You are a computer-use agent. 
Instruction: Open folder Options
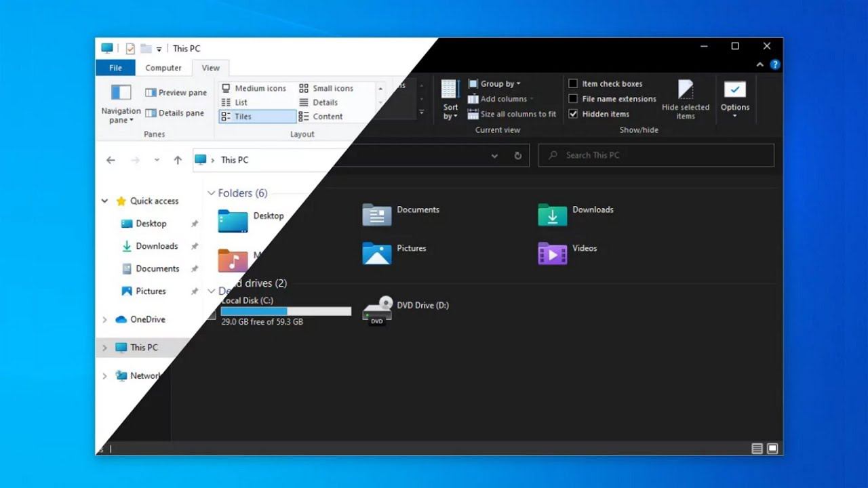(x=735, y=100)
